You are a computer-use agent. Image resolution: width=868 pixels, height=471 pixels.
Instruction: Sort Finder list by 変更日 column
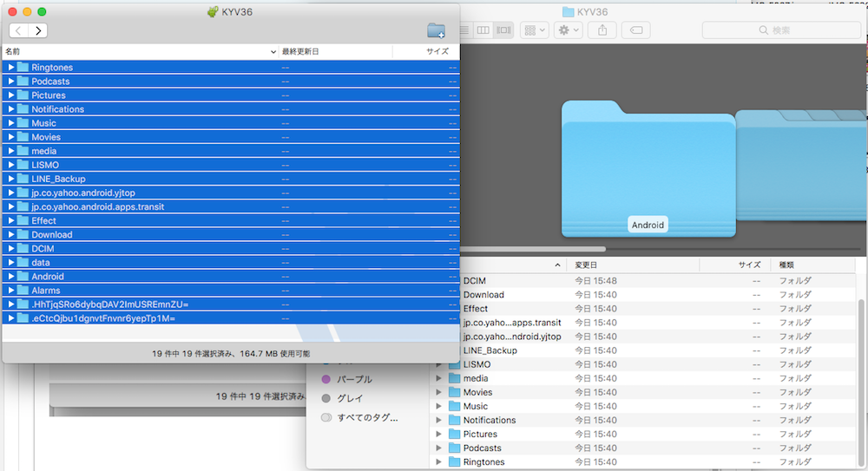click(586, 265)
